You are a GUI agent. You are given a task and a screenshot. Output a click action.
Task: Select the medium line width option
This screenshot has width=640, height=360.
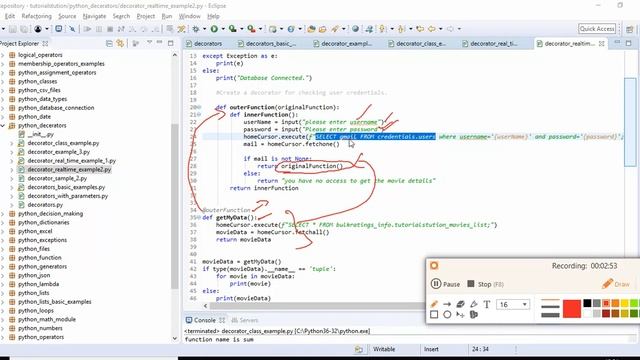click(x=550, y=307)
